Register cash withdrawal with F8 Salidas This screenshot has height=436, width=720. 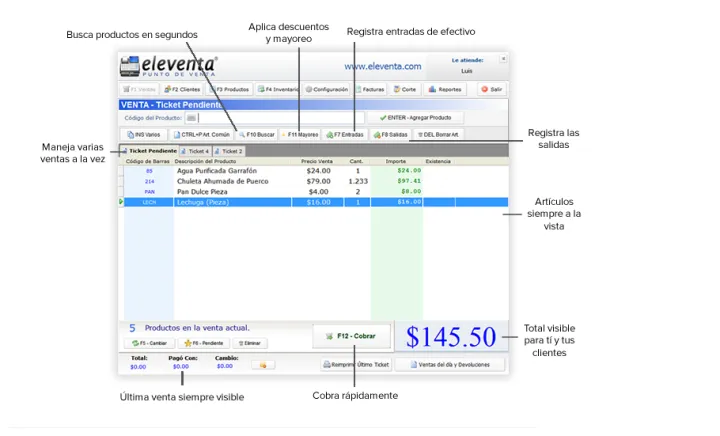click(x=389, y=134)
